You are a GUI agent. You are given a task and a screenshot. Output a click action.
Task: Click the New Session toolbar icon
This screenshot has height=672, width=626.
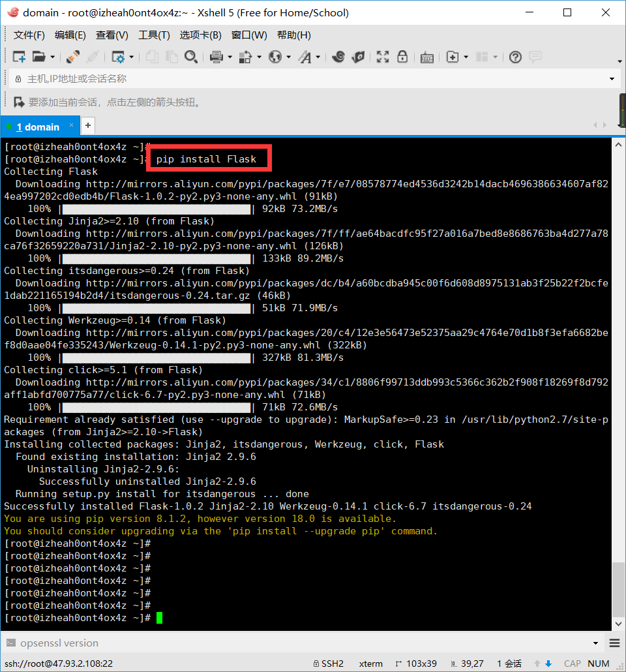[x=20, y=57]
